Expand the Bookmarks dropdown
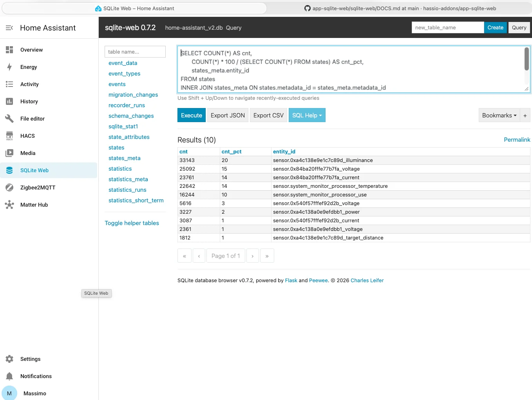The image size is (532, 400). point(499,115)
